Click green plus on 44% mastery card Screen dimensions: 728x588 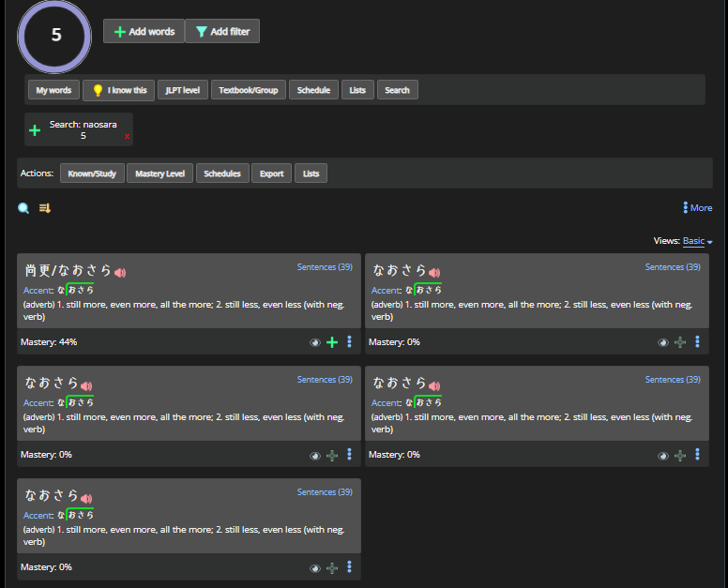click(331, 342)
